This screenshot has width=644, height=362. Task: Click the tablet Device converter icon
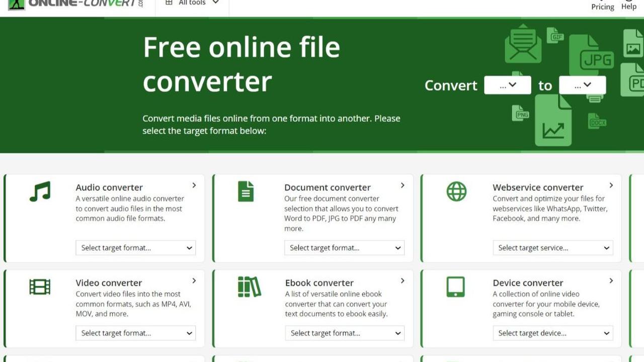click(x=456, y=287)
